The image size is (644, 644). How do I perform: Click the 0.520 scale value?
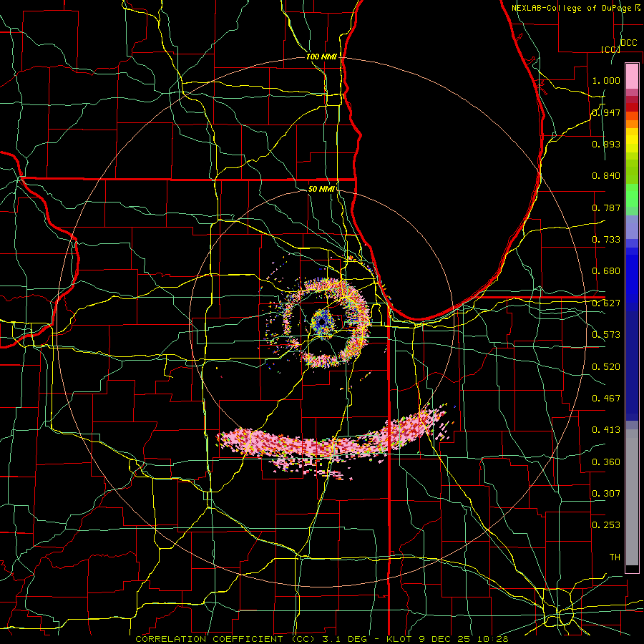(606, 367)
